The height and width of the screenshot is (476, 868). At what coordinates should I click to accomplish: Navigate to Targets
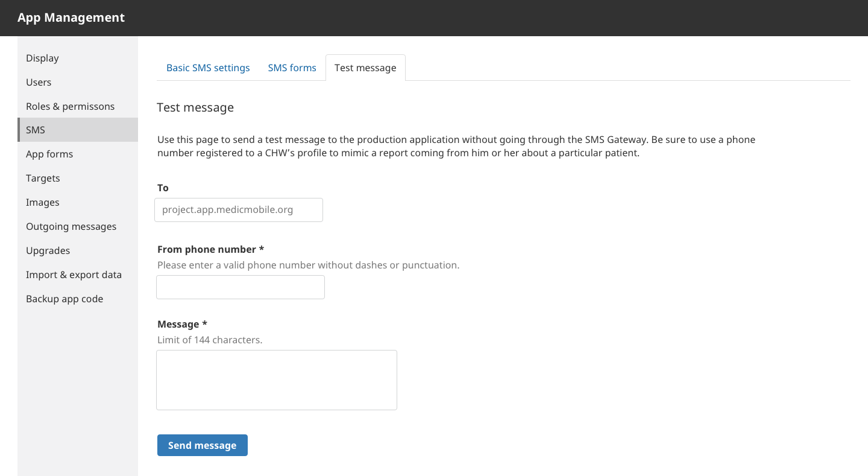click(x=78, y=178)
